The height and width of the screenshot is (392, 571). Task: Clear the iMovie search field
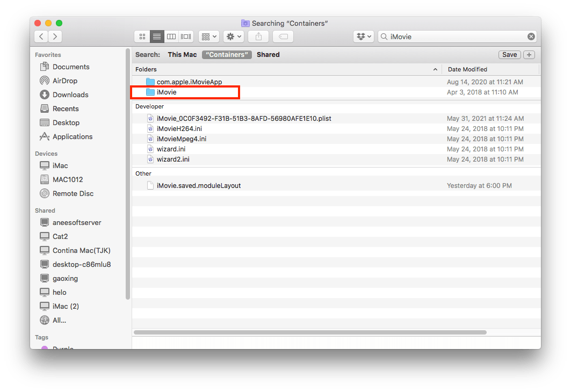pyautogui.click(x=531, y=36)
